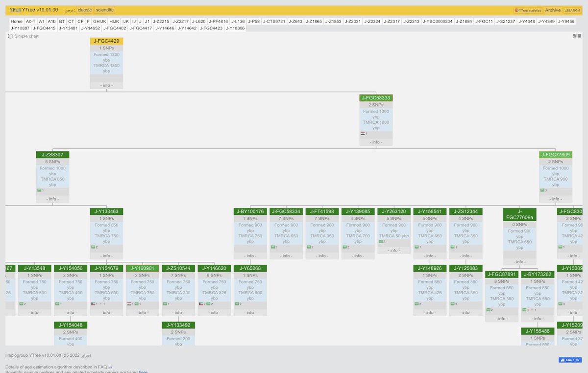
Task: Expand info under J-FGC77609a node
Action: (x=520, y=261)
